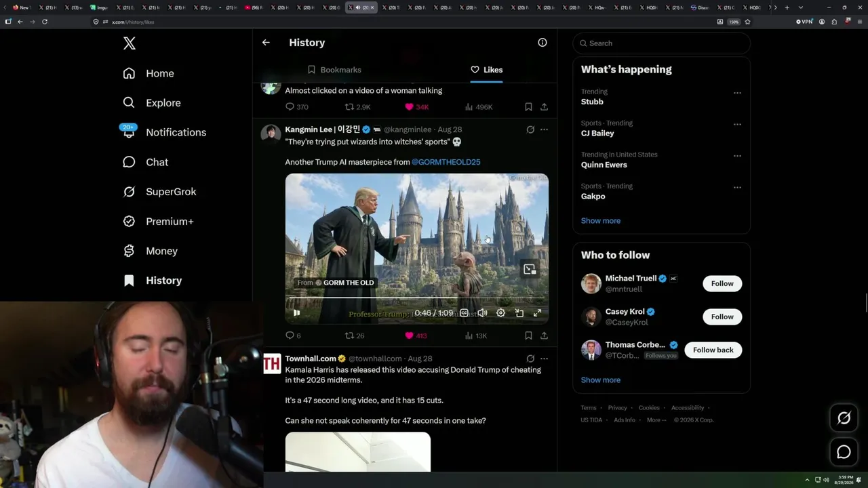This screenshot has width=868, height=488.
Task: Open Money in sidebar
Action: 150,251
